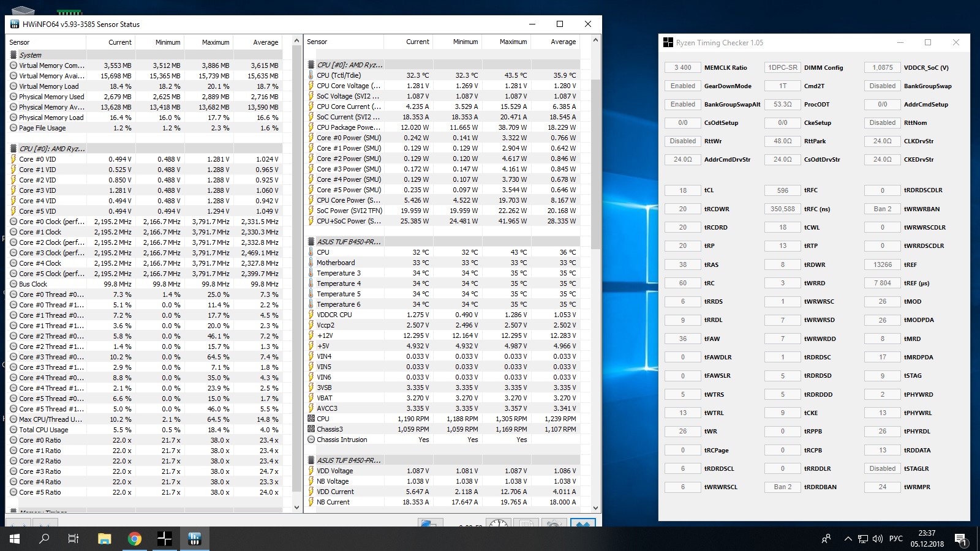Click Average column header in right sensor pane
Screen dimensions: 980x551
(x=555, y=42)
